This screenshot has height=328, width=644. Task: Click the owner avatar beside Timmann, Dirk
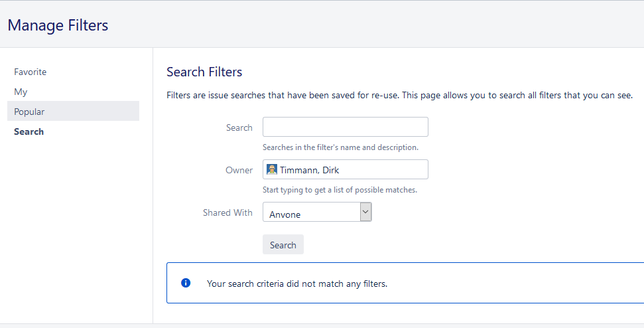click(x=272, y=169)
